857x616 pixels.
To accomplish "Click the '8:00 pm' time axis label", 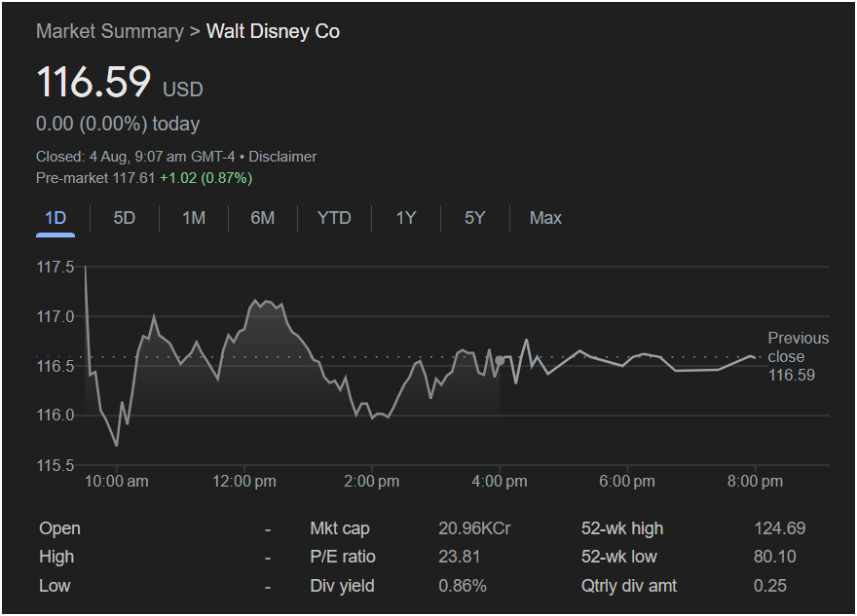I will click(755, 482).
